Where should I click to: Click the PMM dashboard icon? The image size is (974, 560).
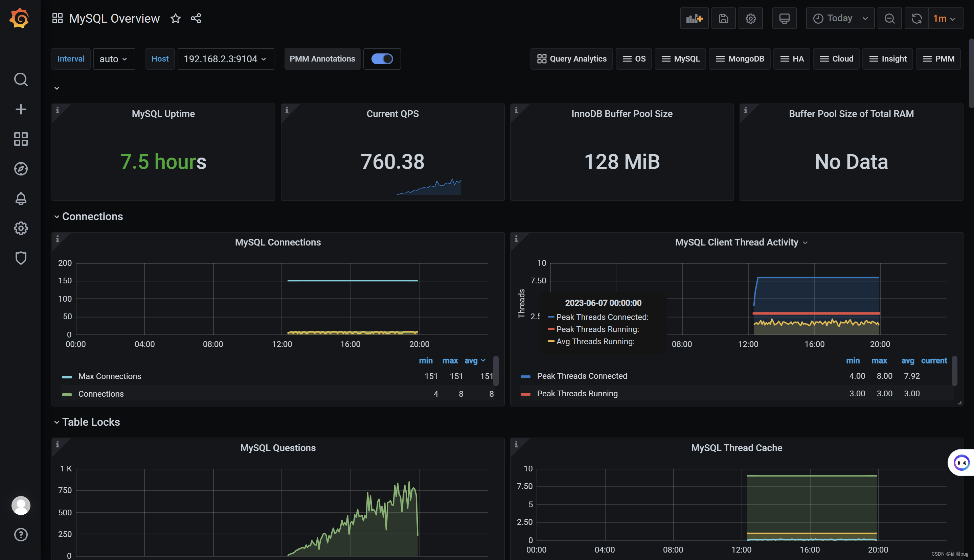pyautogui.click(x=939, y=59)
